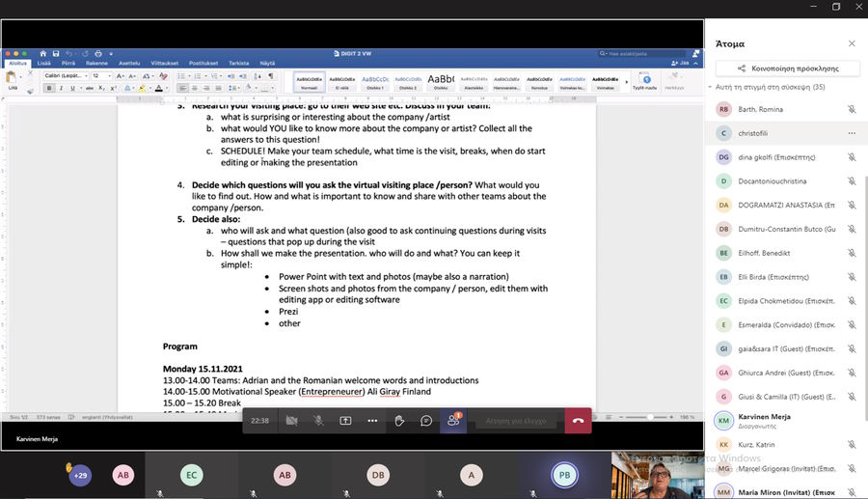
Task: Turn on the camera in meeting toolbar
Action: pyautogui.click(x=291, y=421)
